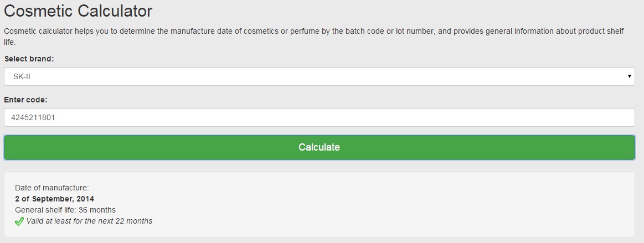The width and height of the screenshot is (644, 243).
Task: Click the word Calculate on the button
Action: pyautogui.click(x=319, y=147)
